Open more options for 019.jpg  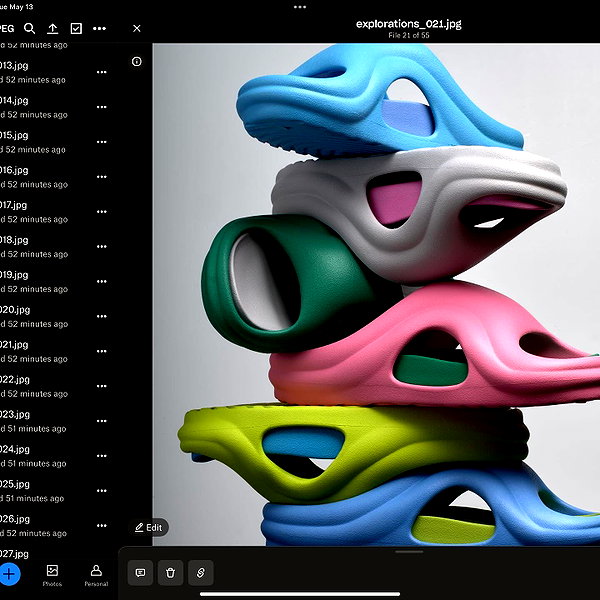tap(101, 281)
